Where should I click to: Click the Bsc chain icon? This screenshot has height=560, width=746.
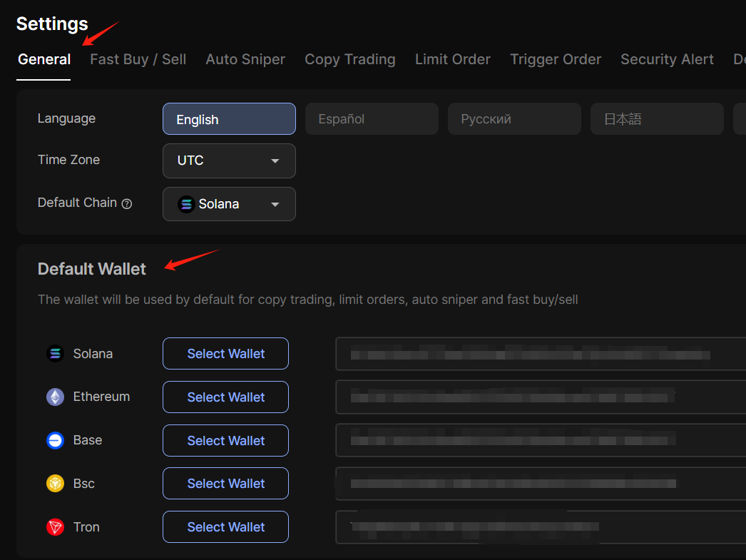(55, 484)
